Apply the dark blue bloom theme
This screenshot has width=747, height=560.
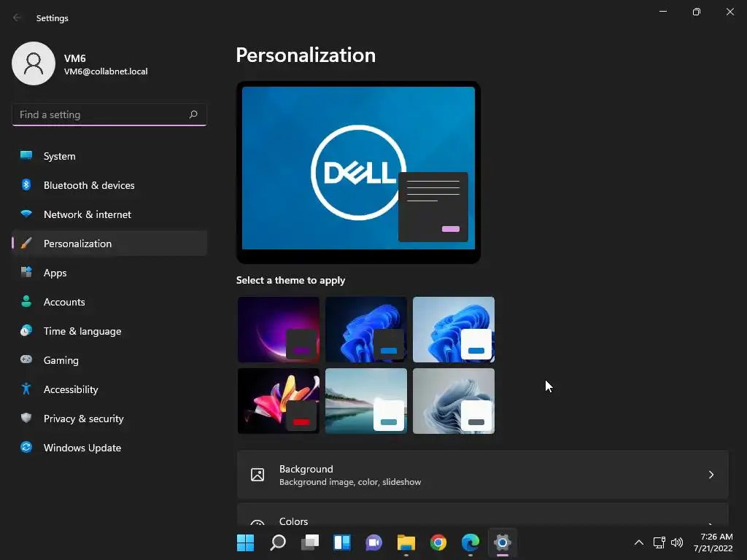pyautogui.click(x=366, y=330)
